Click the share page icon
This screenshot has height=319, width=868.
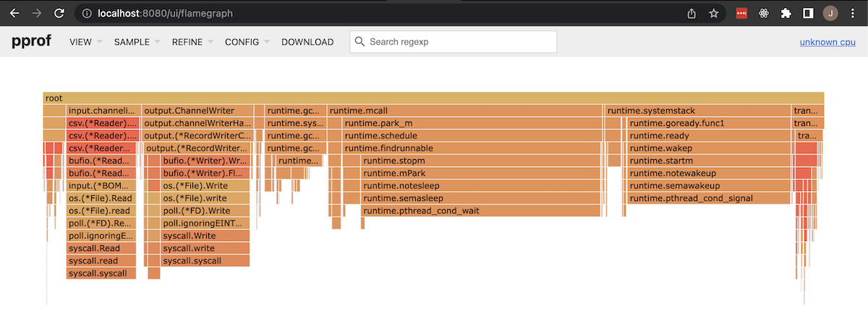tap(691, 13)
